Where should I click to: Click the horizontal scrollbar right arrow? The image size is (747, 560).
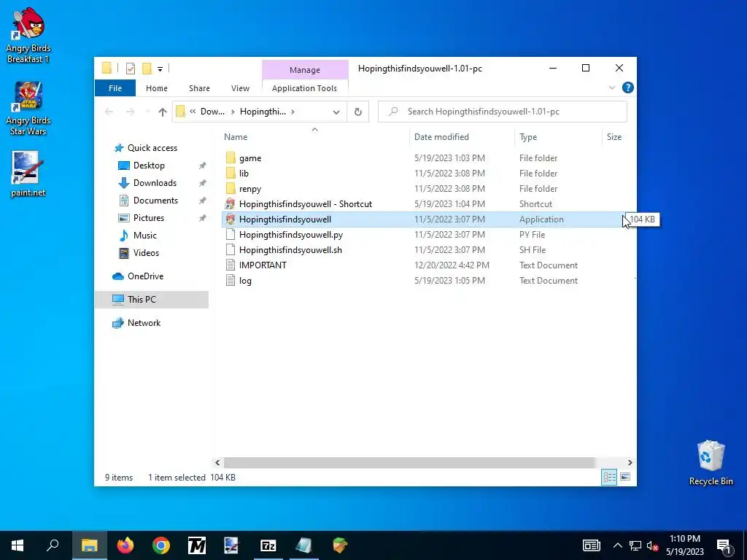[x=630, y=462]
